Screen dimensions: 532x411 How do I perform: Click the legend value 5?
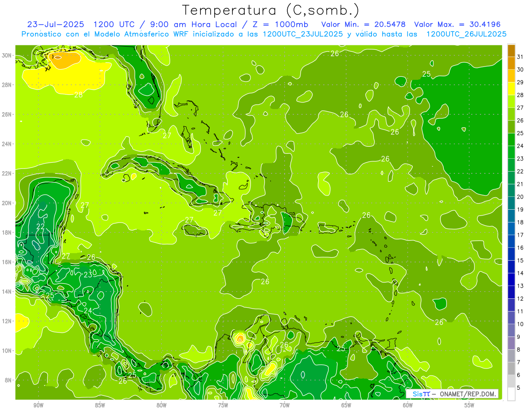point(519,388)
